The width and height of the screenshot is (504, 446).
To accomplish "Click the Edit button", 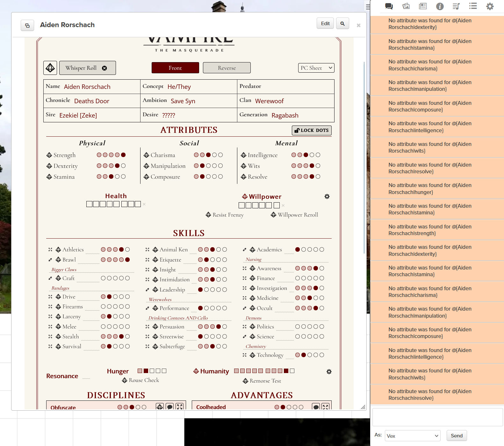I will 325,24.
